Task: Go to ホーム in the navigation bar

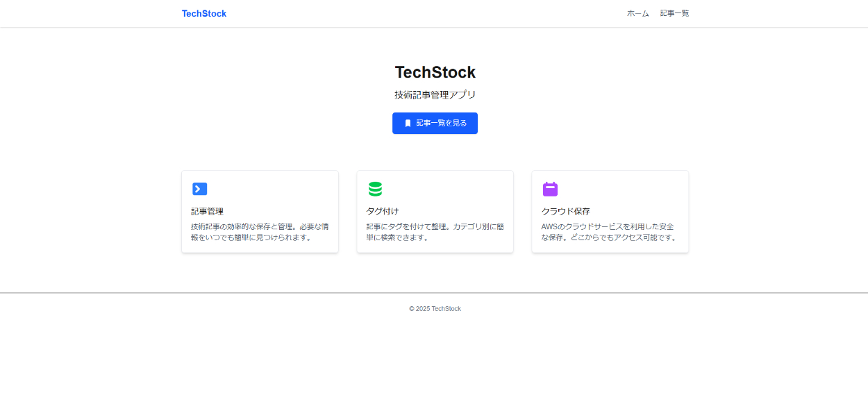Action: pos(637,13)
